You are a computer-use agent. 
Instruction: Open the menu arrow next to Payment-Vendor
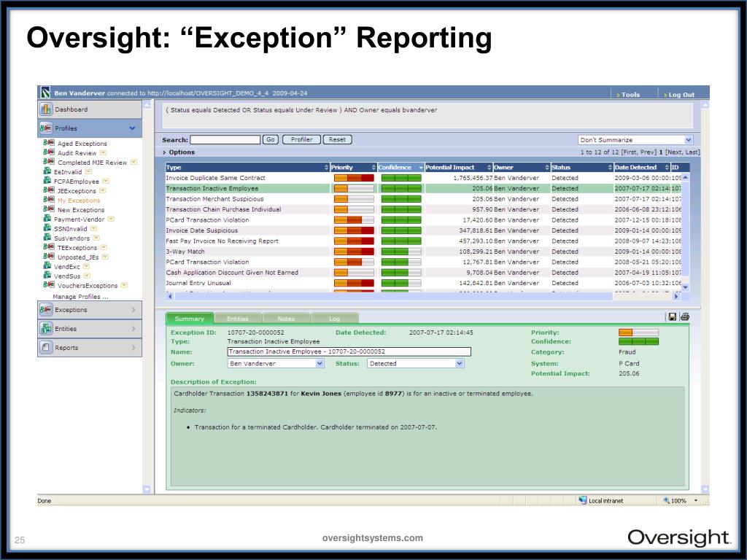pos(111,219)
